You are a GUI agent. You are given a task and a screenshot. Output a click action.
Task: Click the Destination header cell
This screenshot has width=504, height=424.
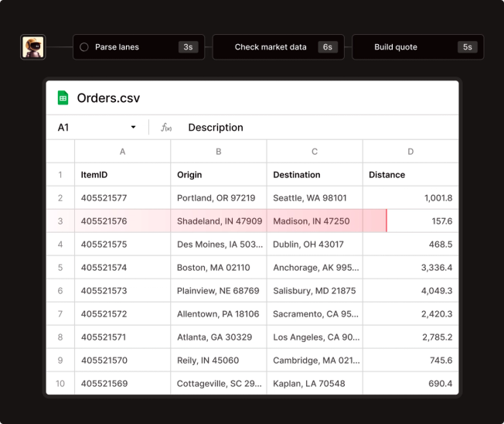[315, 175]
